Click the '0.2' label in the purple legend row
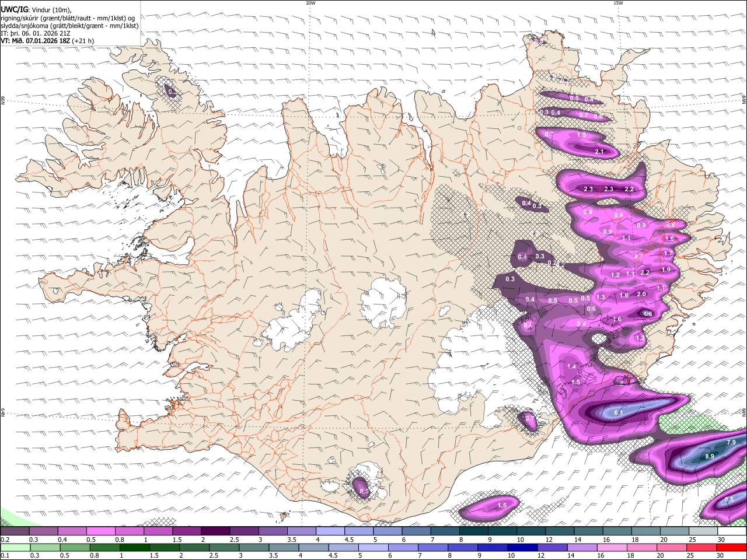This screenshot has height=560, width=747. (x=5, y=540)
